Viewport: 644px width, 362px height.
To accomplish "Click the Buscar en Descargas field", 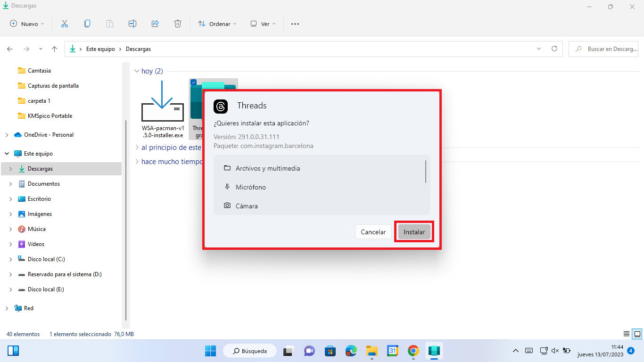I will click(603, 49).
